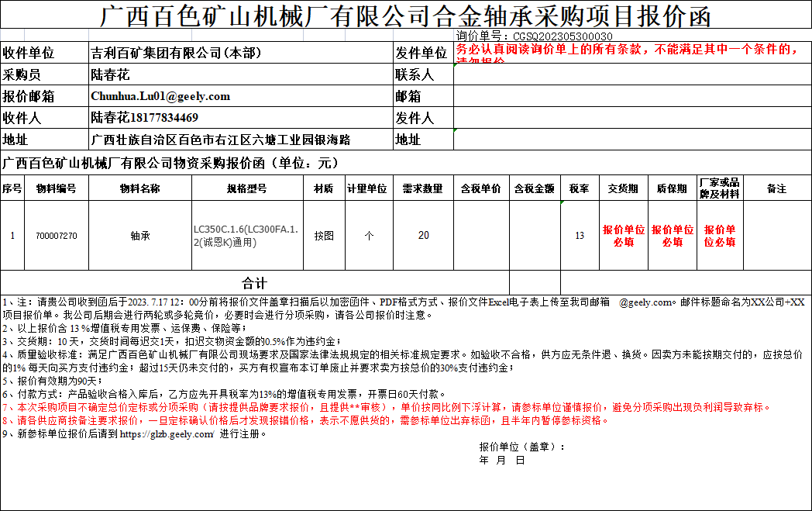Click the unit cell 个
Image resolution: width=812 pixels, height=511 pixels.
click(370, 236)
